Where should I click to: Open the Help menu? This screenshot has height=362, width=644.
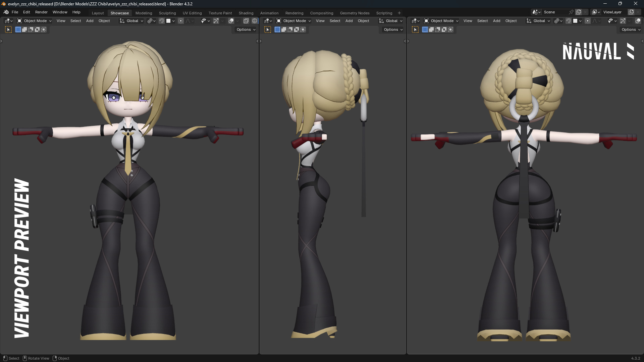point(76,12)
